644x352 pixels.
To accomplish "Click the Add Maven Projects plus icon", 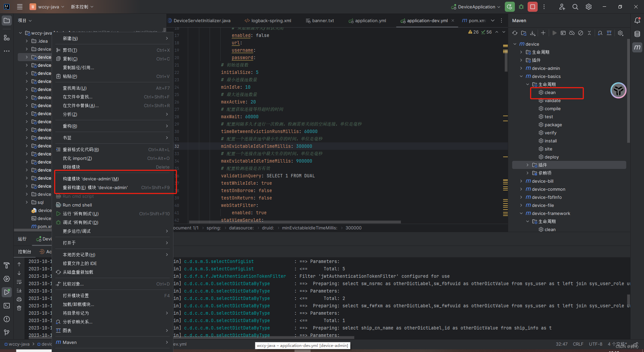I will tap(543, 33).
